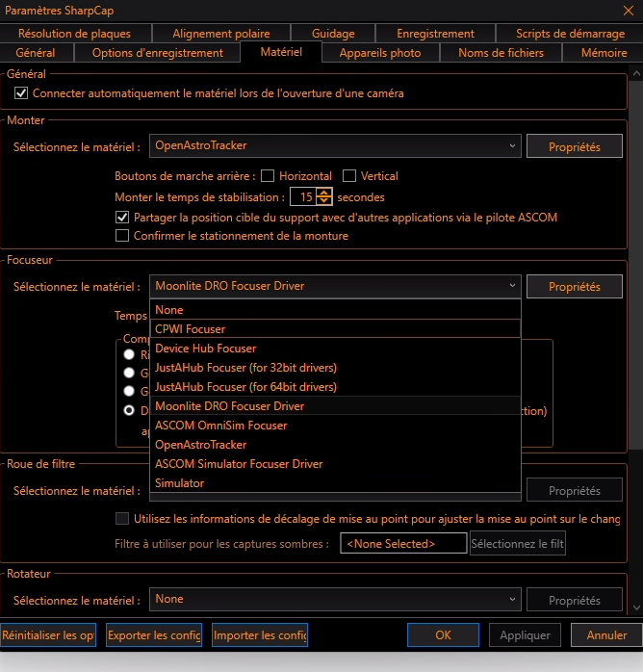Screen dimensions: 643x672
Task: Close the Paramètres SharpCap dialog
Action: pyautogui.click(x=628, y=11)
